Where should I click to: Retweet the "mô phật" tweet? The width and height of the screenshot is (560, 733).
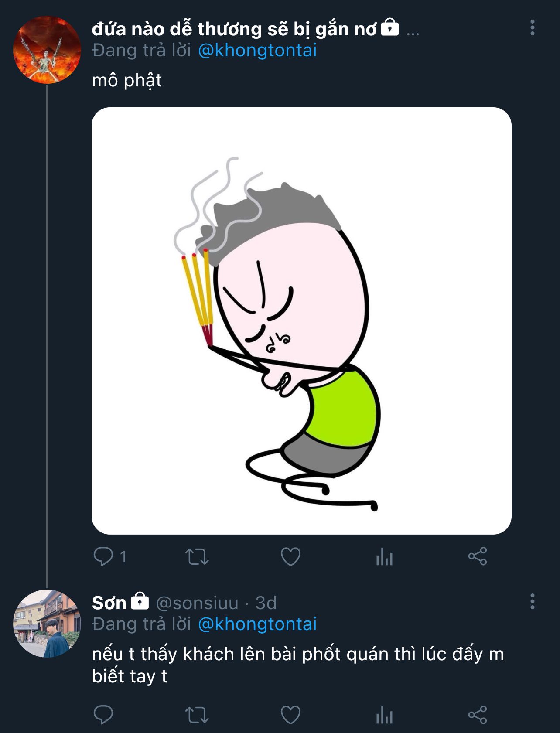197,557
